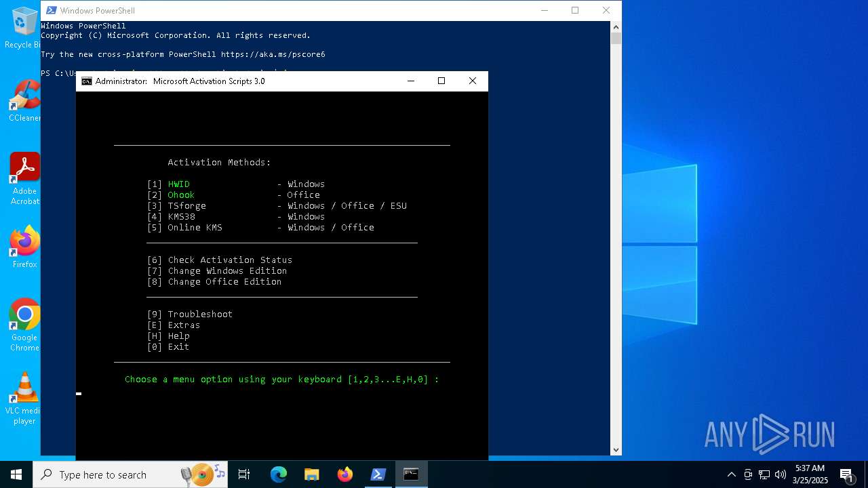Image resolution: width=868 pixels, height=488 pixels.
Task: Click the Change Office Edition line
Action: [x=214, y=282]
